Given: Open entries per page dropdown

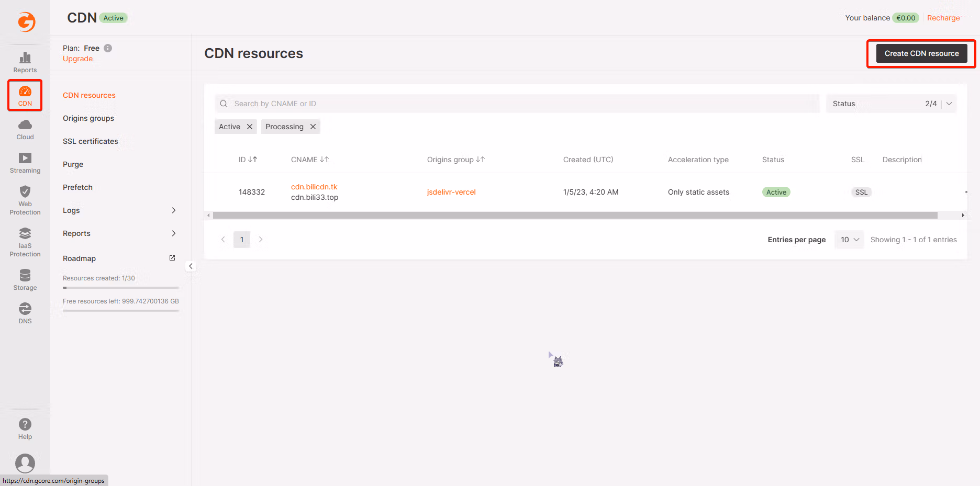Looking at the screenshot, I should (849, 240).
